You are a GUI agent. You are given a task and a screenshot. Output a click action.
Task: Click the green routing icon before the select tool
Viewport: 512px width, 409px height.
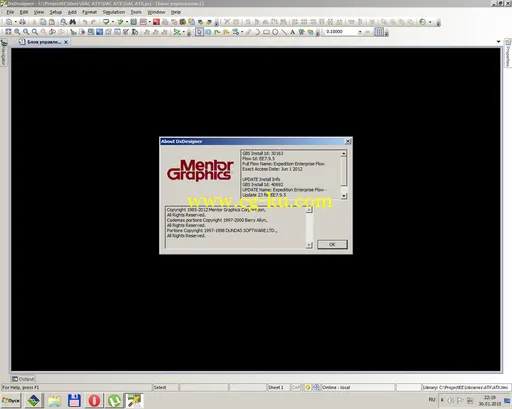coord(177,32)
